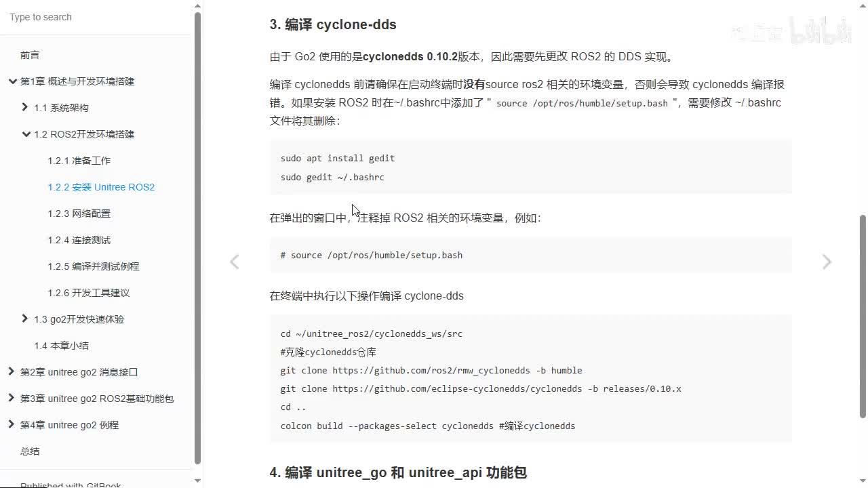This screenshot has height=488, width=868.
Task: Open 1.4 本章小结 page
Action: 61,346
